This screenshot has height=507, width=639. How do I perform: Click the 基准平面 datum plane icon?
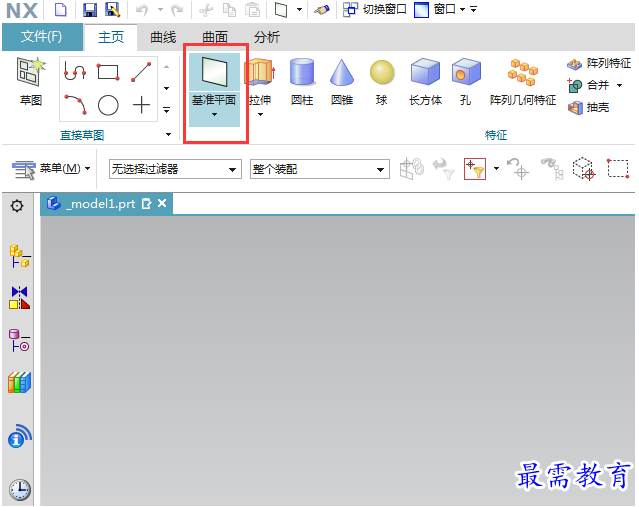click(x=214, y=72)
